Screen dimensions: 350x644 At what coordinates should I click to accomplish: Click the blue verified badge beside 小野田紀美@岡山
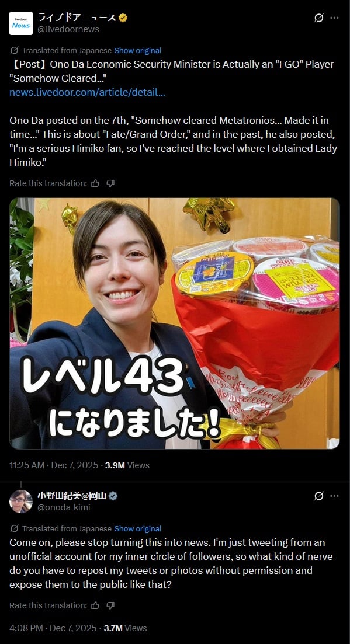[113, 496]
